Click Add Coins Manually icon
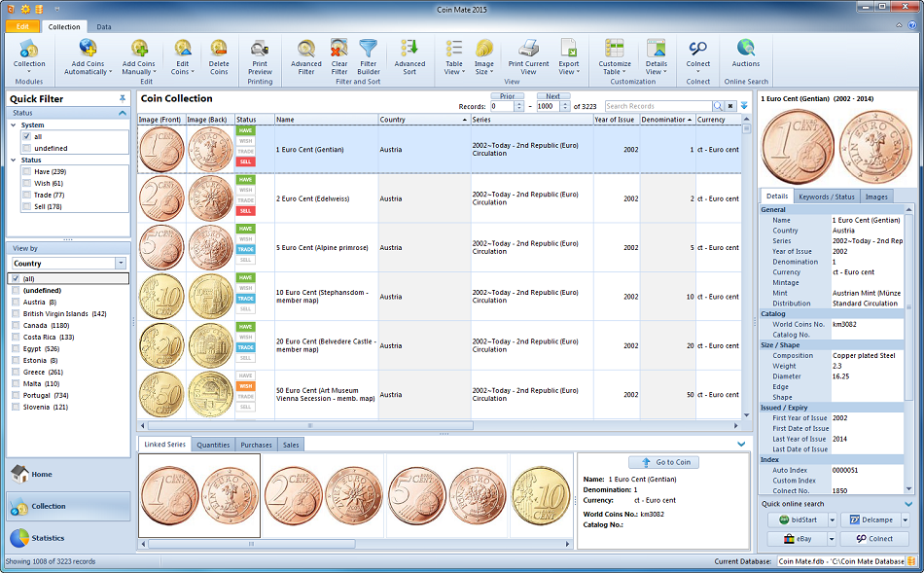Screen dimensions: 924x573 click(139, 48)
